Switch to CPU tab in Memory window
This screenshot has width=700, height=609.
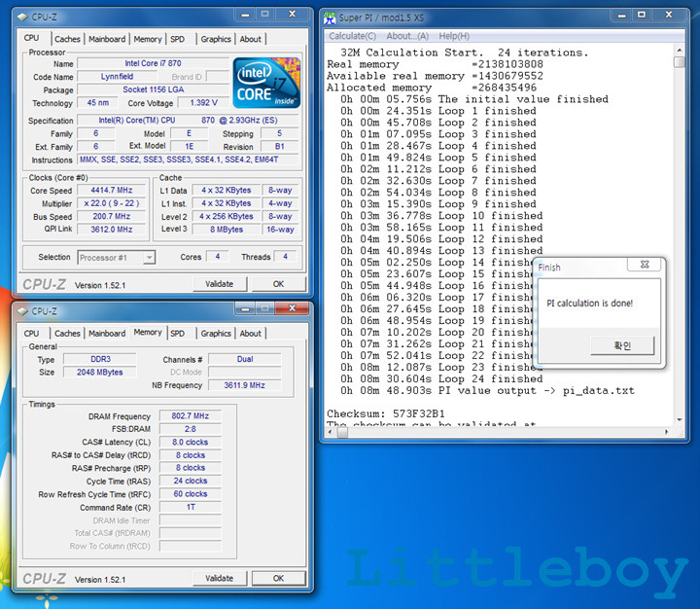point(31,334)
